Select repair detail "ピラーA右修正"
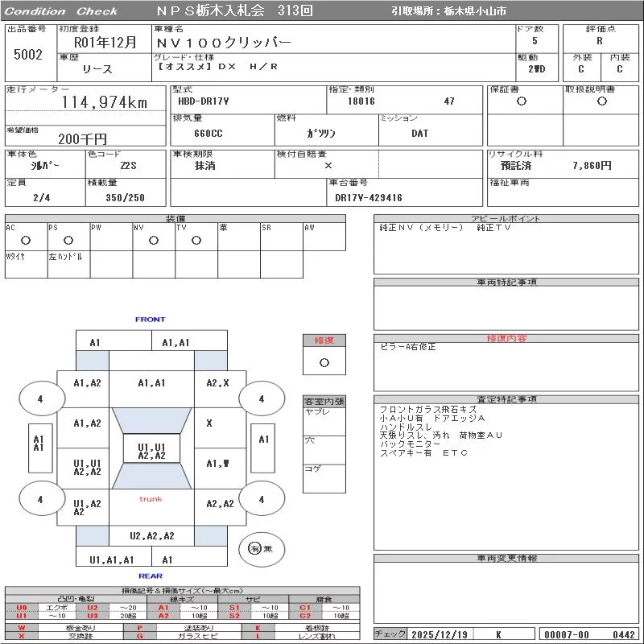This screenshot has height=644, width=644. click(408, 347)
